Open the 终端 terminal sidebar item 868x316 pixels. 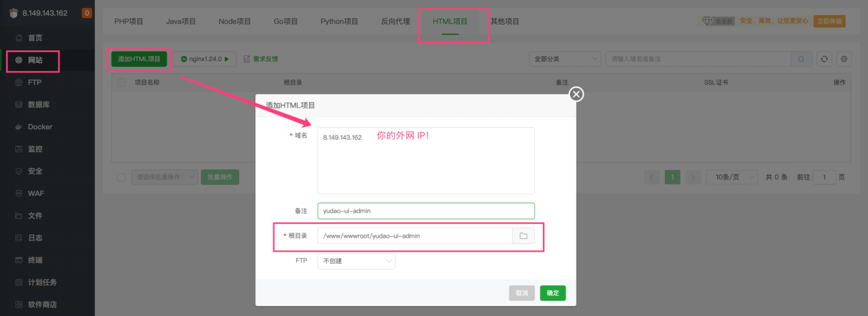pyautogui.click(x=35, y=260)
